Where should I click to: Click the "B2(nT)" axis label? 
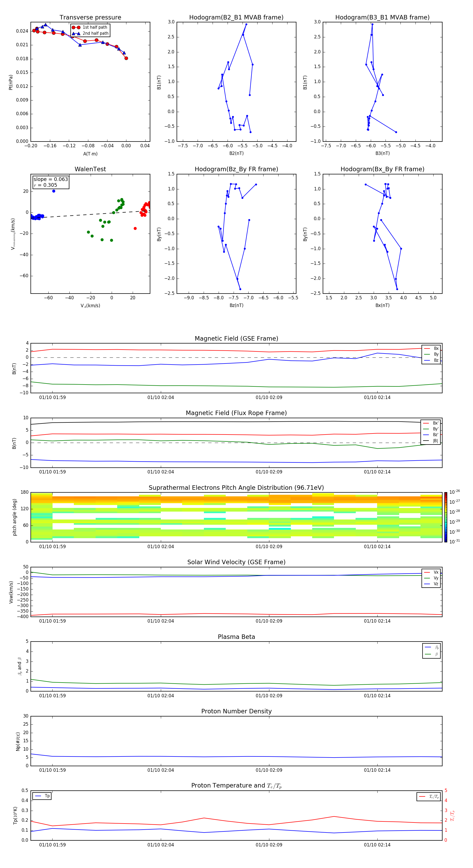(236, 153)
